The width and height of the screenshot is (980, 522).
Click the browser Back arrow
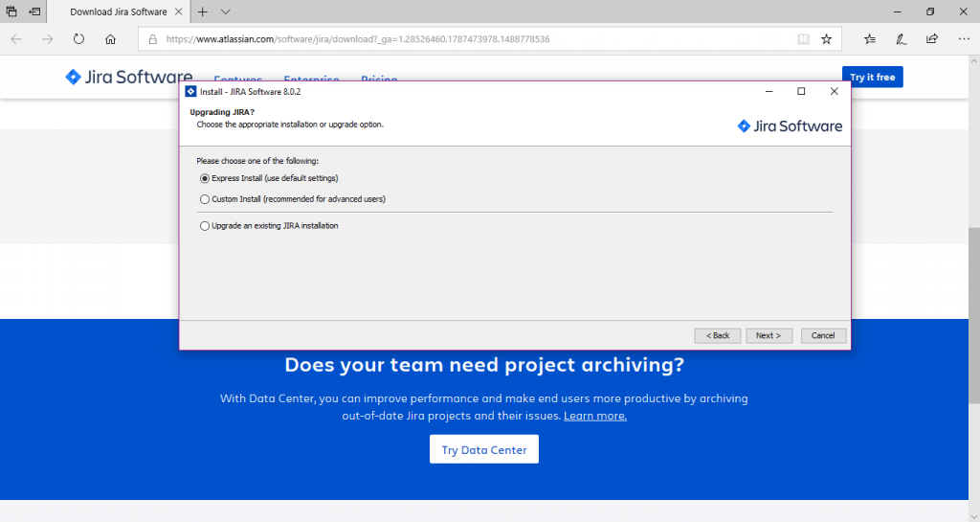click(x=16, y=38)
